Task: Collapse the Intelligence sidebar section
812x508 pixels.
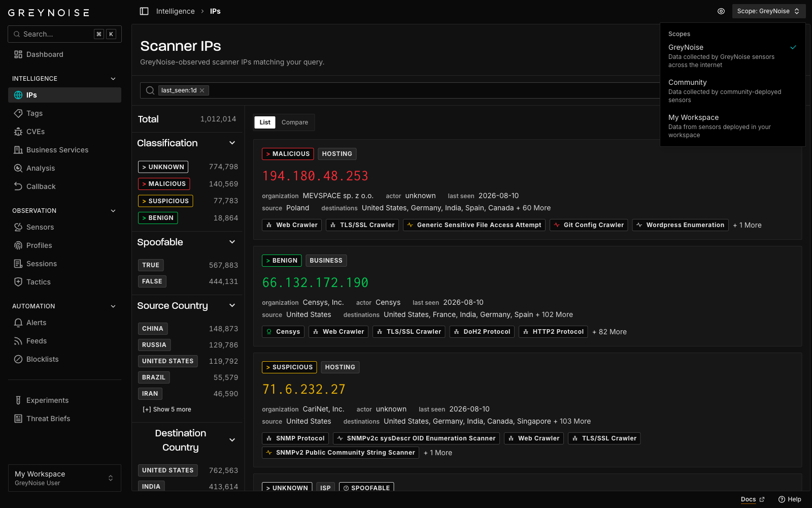Action: pos(113,79)
